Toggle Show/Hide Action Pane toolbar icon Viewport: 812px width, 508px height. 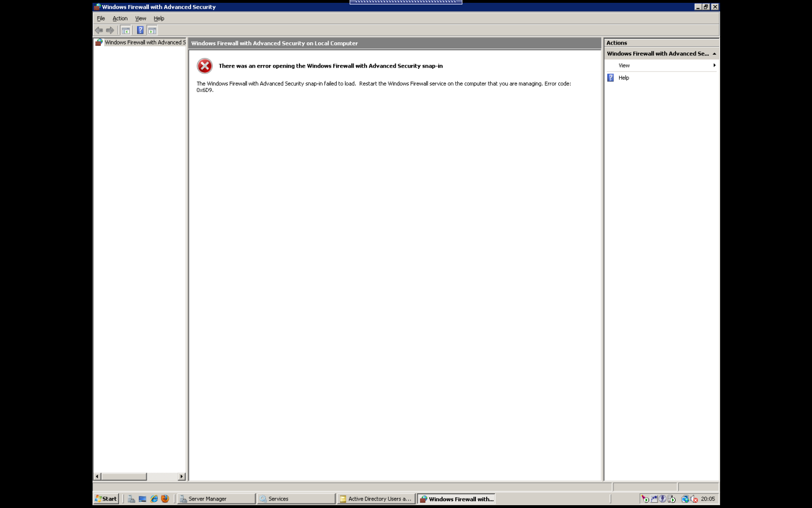(x=152, y=30)
